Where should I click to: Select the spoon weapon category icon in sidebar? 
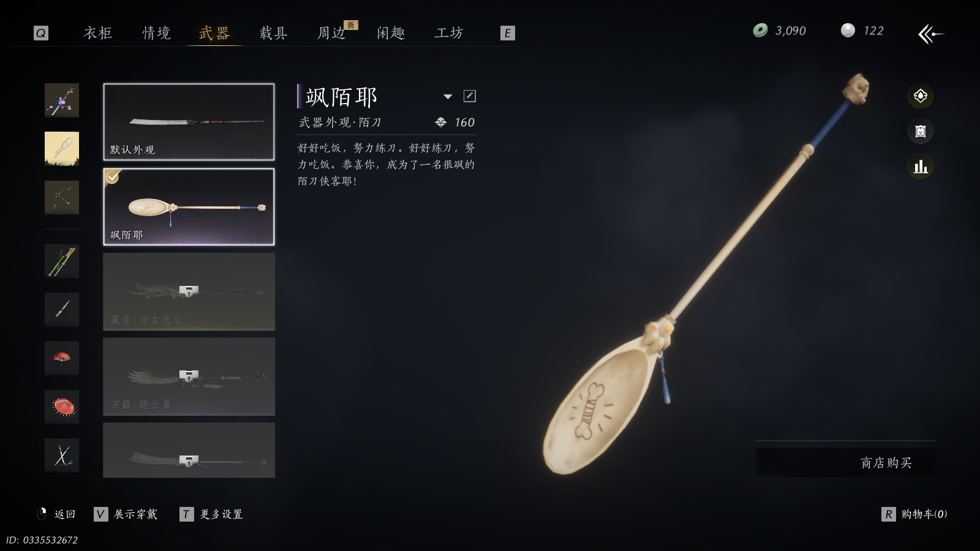click(62, 149)
